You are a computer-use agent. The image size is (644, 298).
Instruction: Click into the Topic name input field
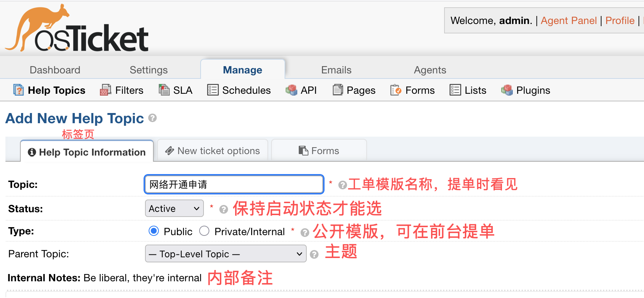234,185
